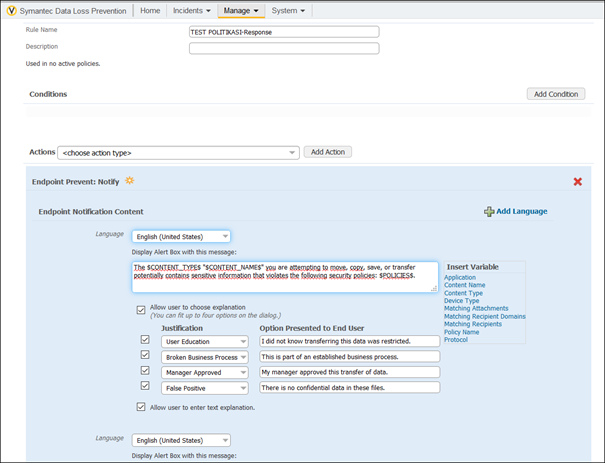This screenshot has height=463, width=605.
Task: Insert the Content Type variable
Action: pos(463,293)
